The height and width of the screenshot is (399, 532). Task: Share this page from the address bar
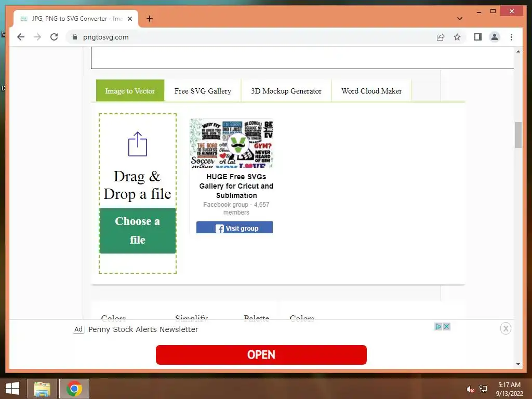(441, 37)
